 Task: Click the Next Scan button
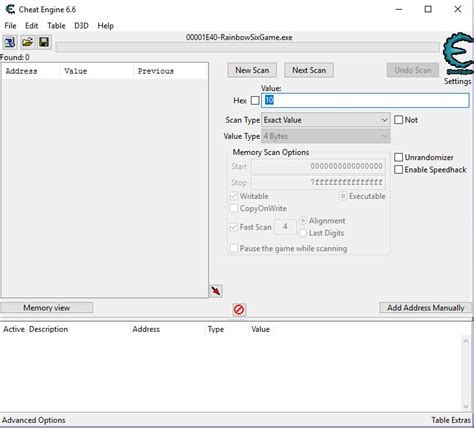coord(309,70)
